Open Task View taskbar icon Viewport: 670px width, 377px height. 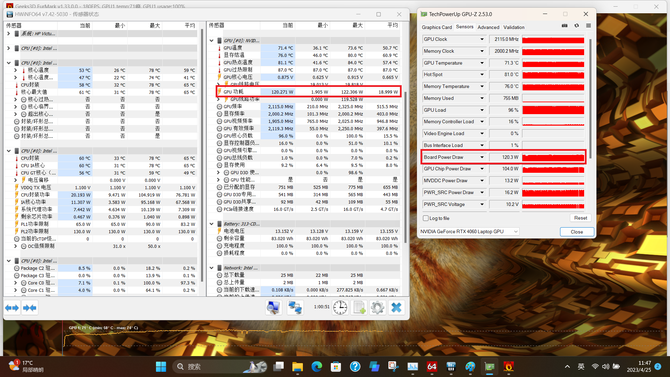279,367
